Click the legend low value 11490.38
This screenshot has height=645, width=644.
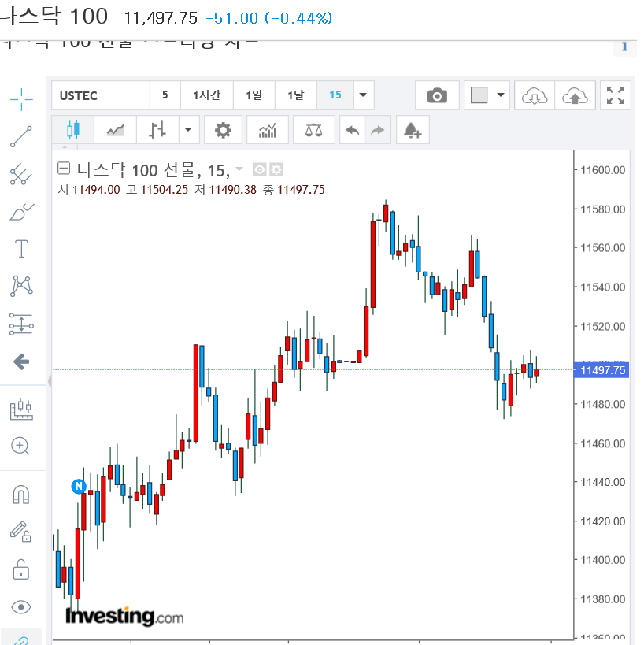point(233,190)
